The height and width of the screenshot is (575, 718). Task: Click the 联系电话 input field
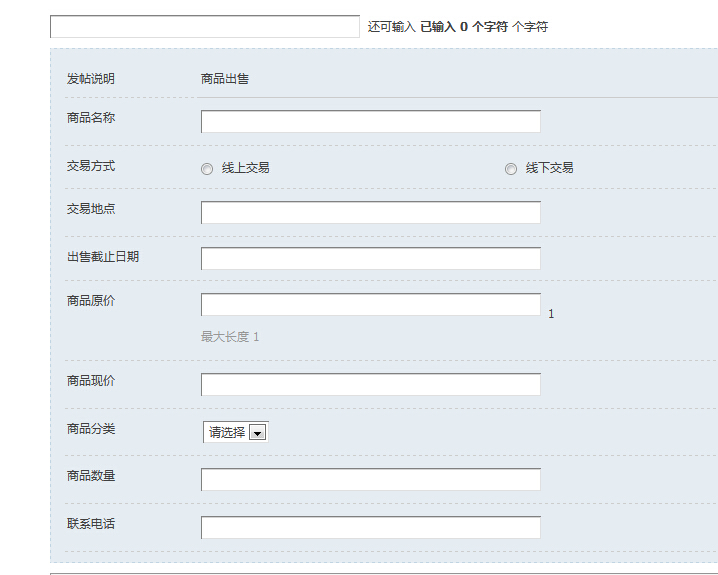tap(370, 528)
